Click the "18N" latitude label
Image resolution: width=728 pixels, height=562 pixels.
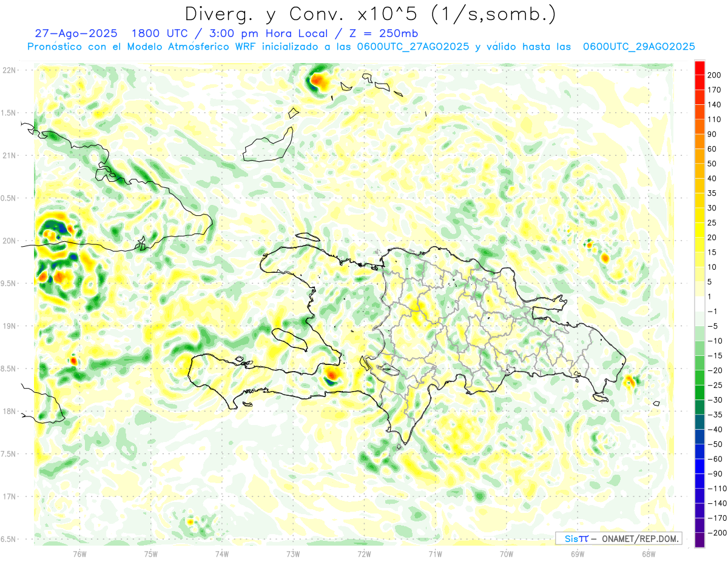(10, 412)
